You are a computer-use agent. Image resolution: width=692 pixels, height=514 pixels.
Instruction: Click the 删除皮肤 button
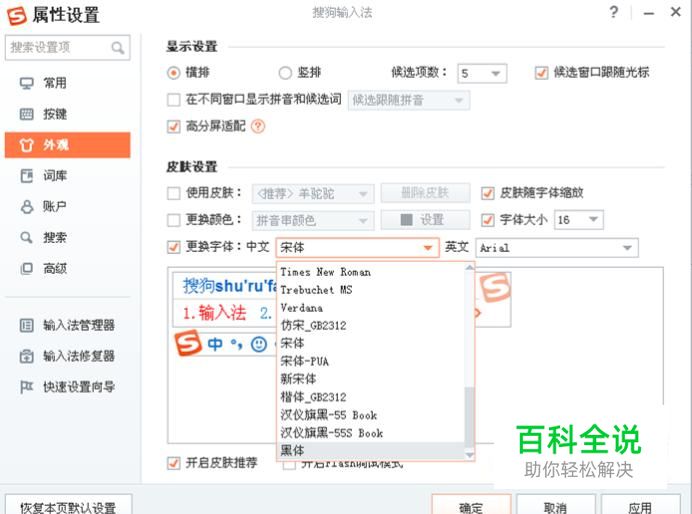pyautogui.click(x=425, y=193)
